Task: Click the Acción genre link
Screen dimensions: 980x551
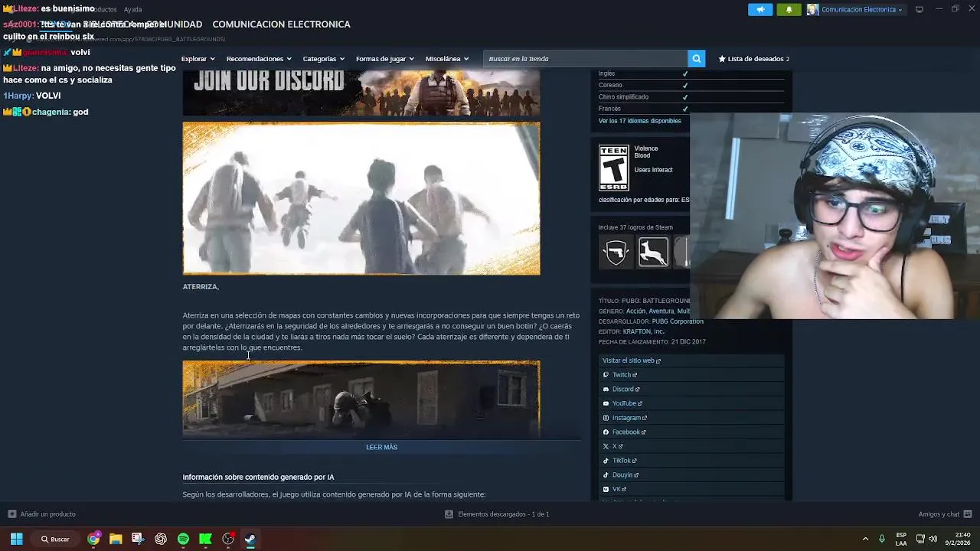Action: 635,311
